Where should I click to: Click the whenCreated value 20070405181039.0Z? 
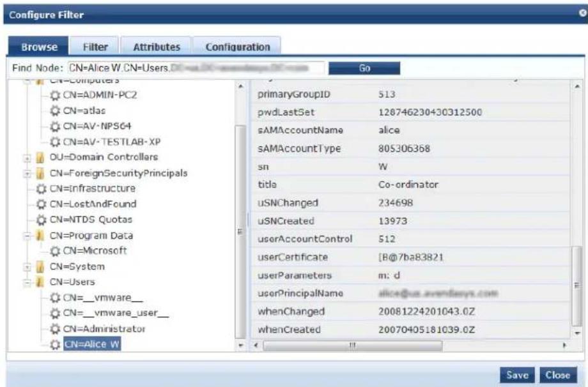coord(426,330)
